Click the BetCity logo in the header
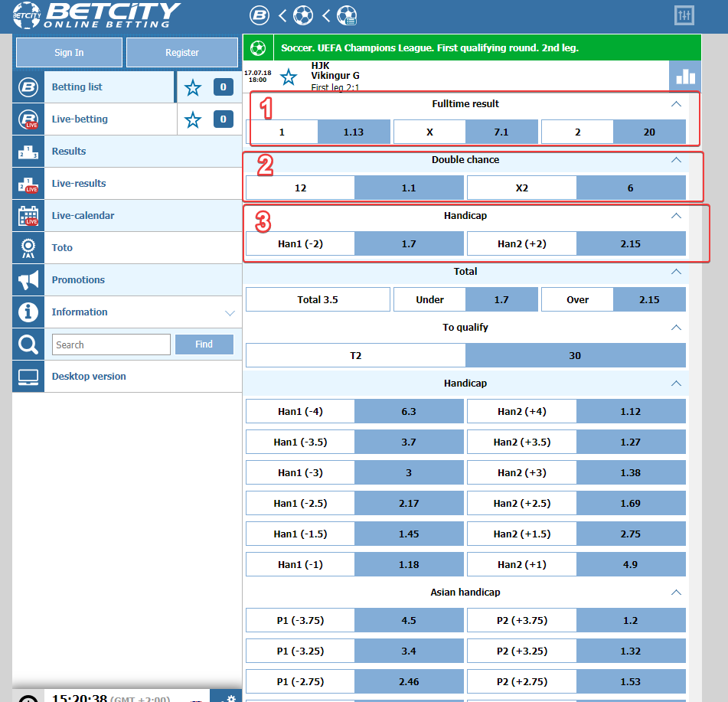Viewport: 728px width, 702px height. [x=96, y=15]
